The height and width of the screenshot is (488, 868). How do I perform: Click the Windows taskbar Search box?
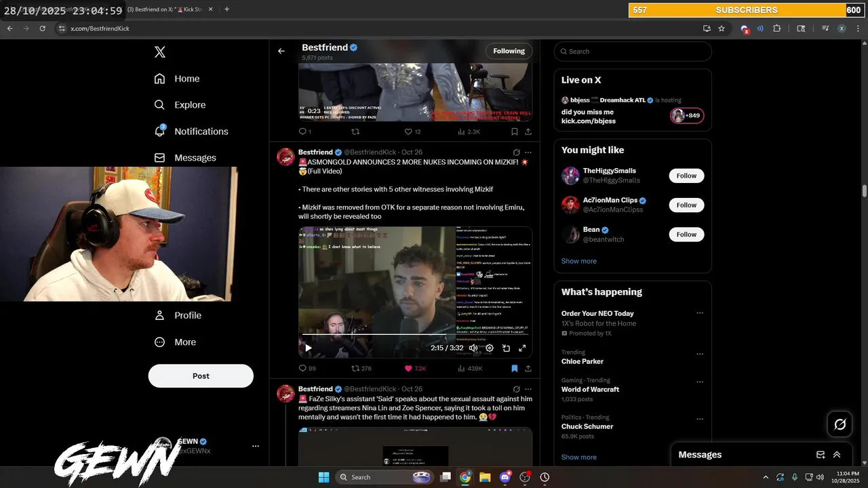(x=385, y=477)
